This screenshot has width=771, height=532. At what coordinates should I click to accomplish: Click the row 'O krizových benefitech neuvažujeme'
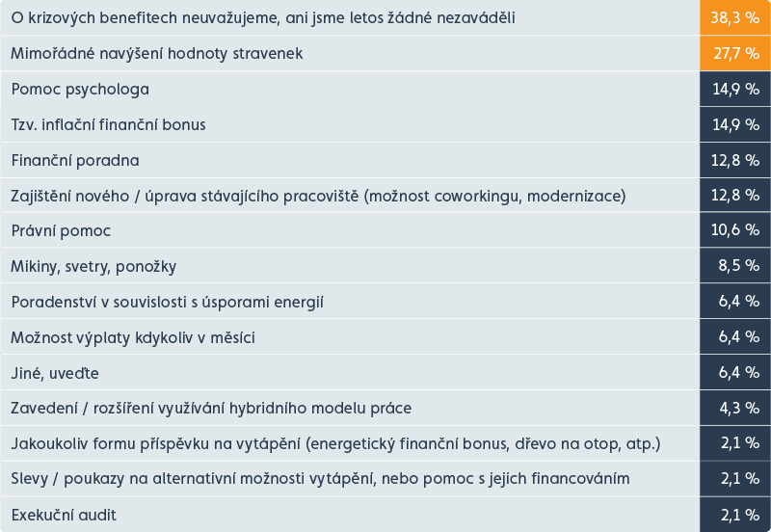tap(263, 18)
